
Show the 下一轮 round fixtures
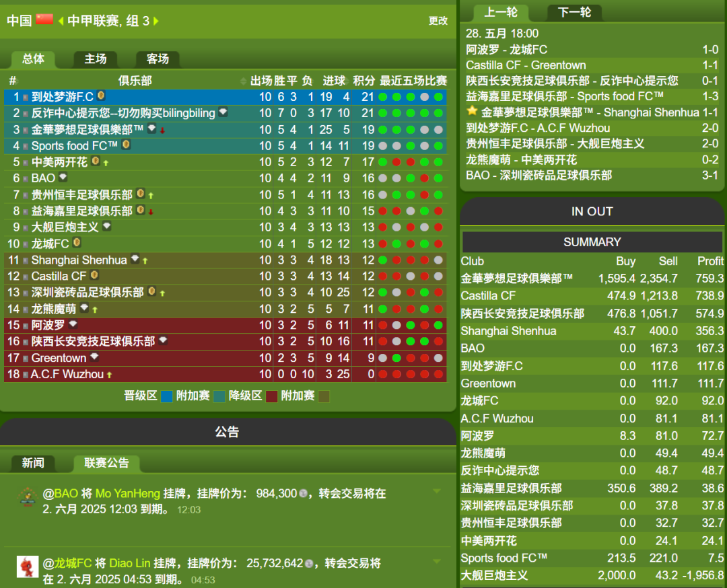[574, 13]
